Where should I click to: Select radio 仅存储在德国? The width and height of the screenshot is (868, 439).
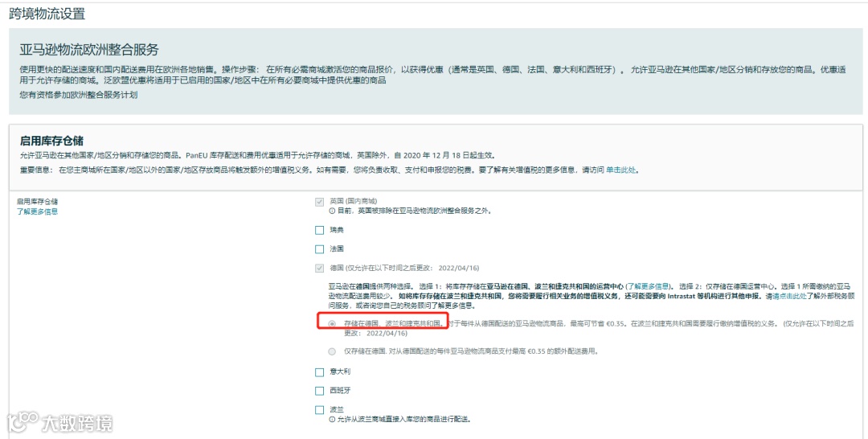pos(332,351)
